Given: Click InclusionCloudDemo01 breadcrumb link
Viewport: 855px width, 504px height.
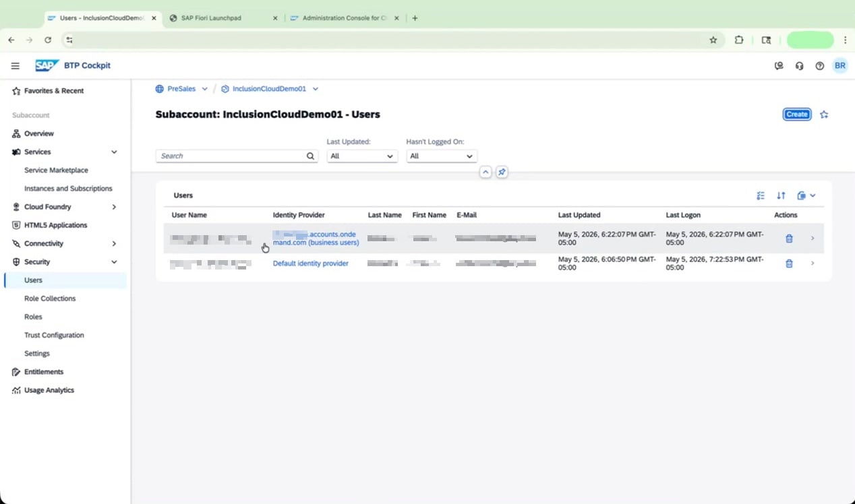Looking at the screenshot, I should (x=269, y=89).
